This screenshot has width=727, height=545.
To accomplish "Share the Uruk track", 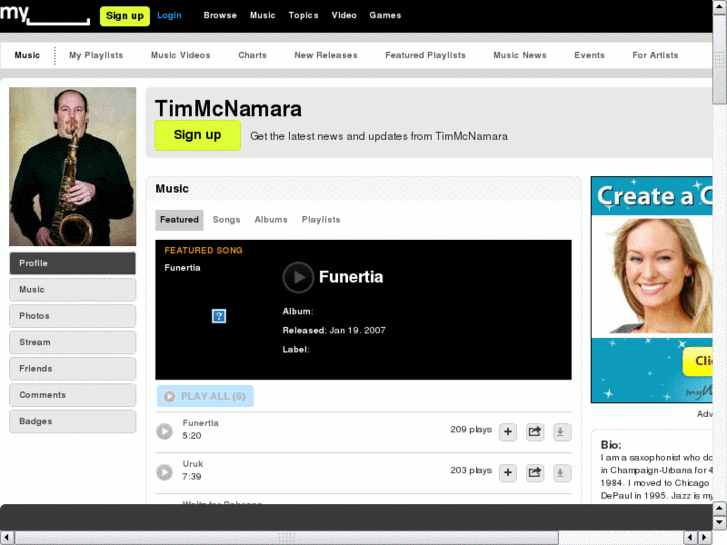I will [535, 473].
